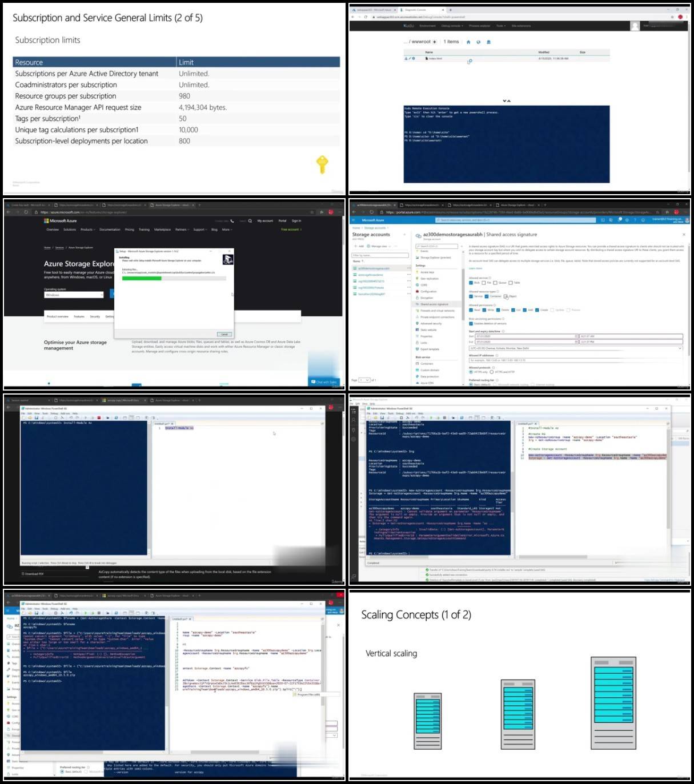
Task: Expand the Products menu on the Azure website
Action: click(x=87, y=230)
